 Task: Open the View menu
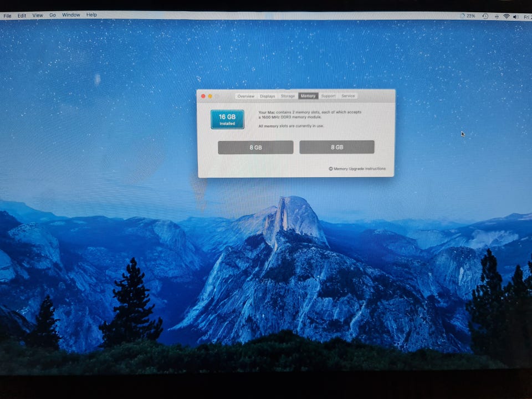[x=37, y=16]
